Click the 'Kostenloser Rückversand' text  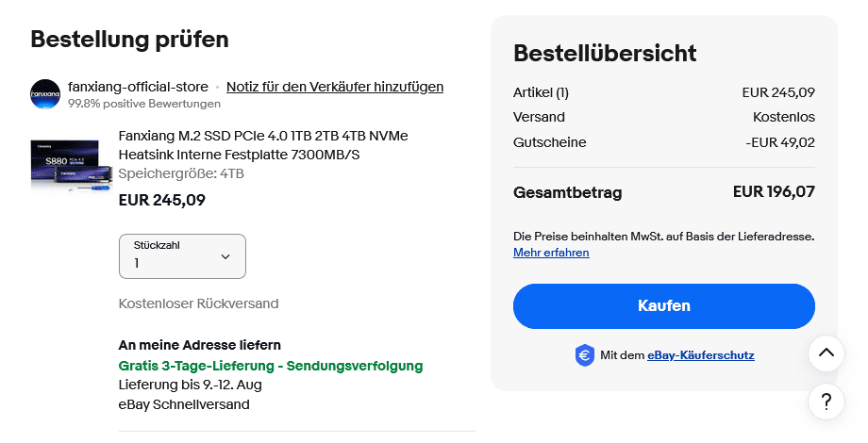[x=198, y=304]
